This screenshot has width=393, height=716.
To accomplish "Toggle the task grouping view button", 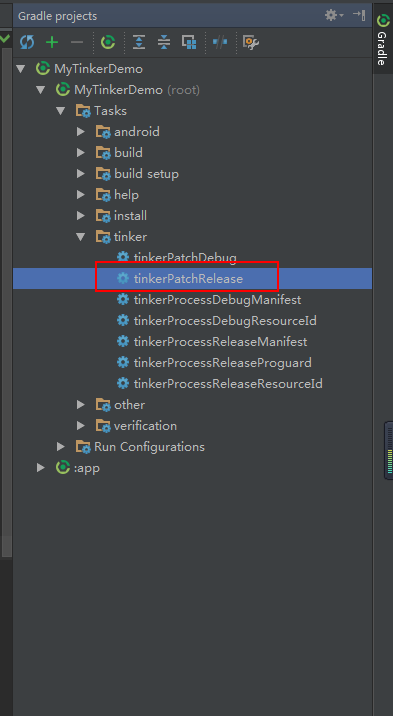I will (189, 42).
